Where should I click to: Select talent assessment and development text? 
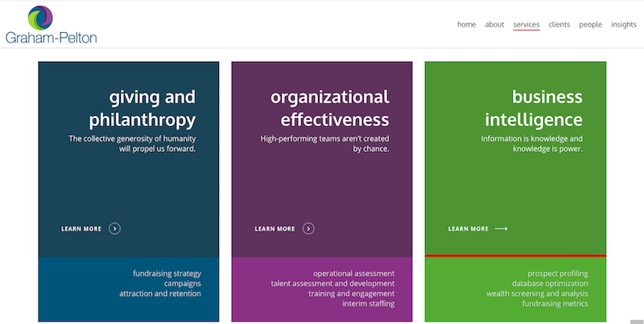point(332,283)
